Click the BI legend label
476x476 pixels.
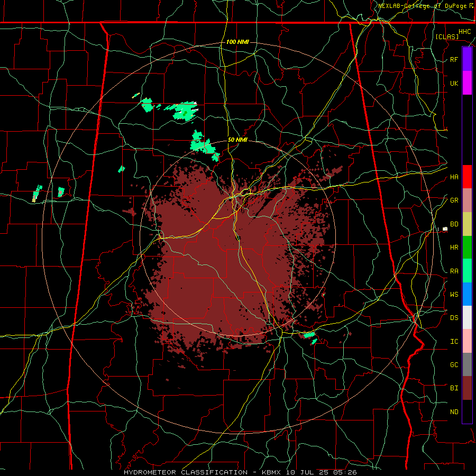pos(454,388)
